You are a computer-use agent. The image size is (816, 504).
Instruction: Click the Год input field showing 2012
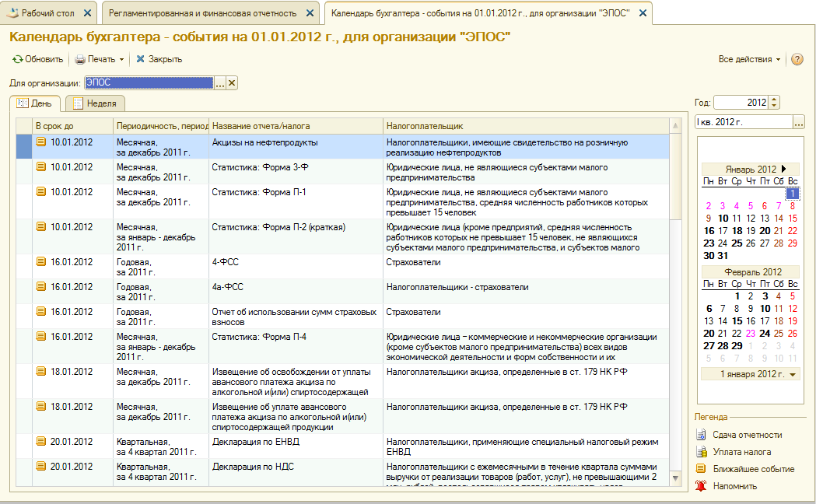point(741,103)
